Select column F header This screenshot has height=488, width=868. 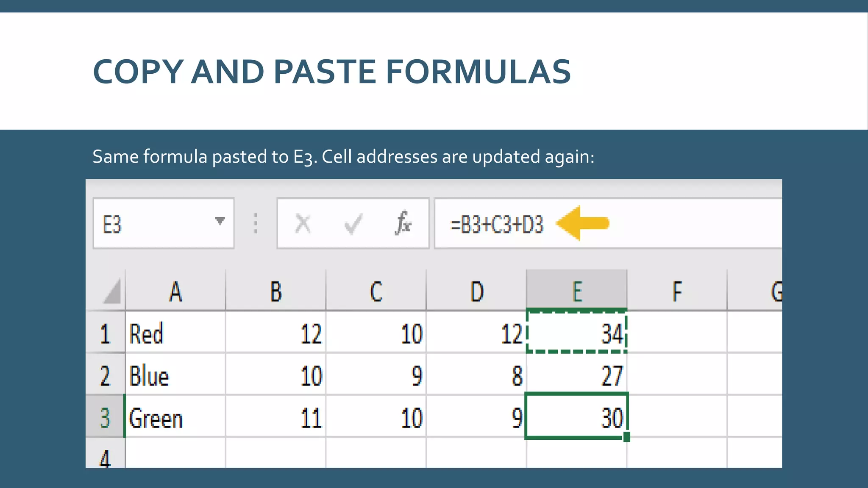point(677,291)
